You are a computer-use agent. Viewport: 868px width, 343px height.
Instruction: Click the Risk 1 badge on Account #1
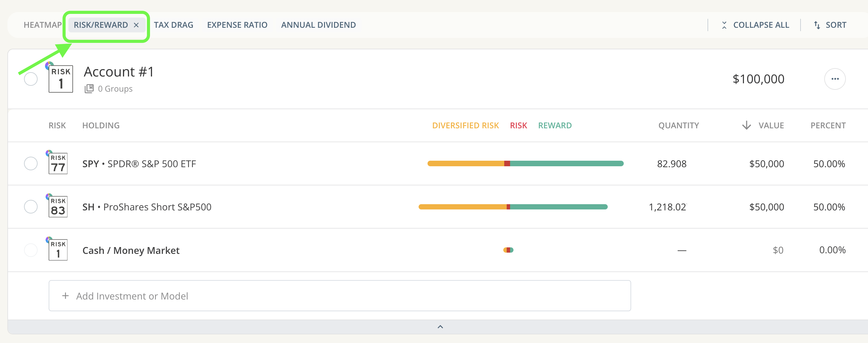click(x=61, y=78)
